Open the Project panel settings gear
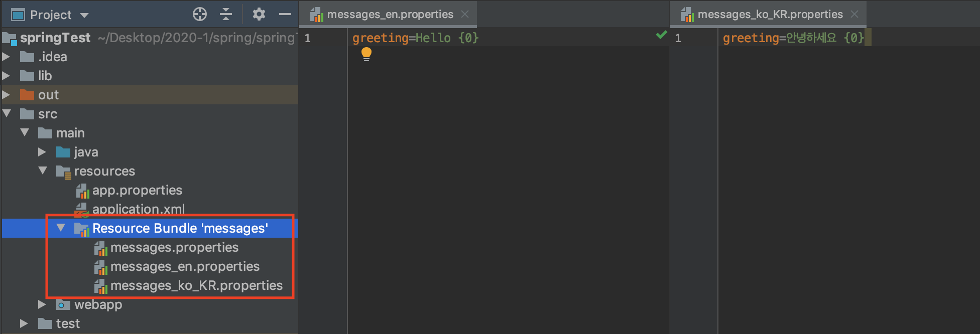The image size is (980, 334). 259,15
